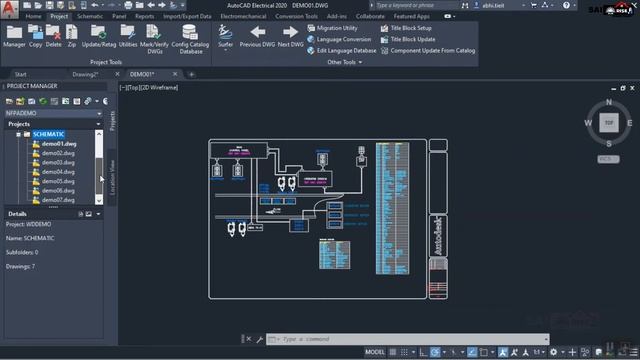Viewport: 640px width, 360px height.
Task: Click the Customize wrench on command line
Action: pos(259,339)
